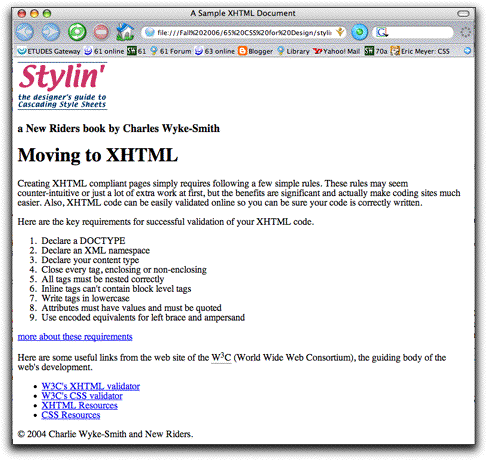
Task: Open W3C's XHTML validator link
Action: click(91, 386)
